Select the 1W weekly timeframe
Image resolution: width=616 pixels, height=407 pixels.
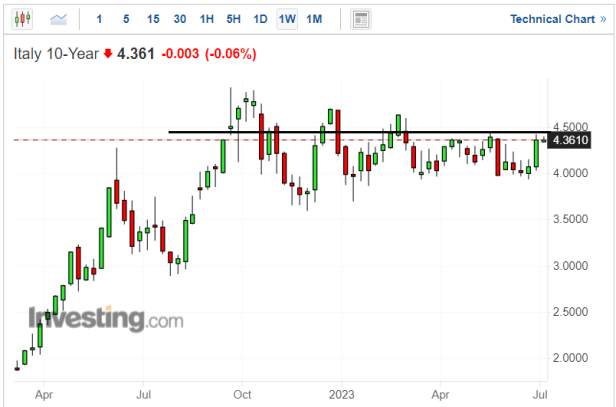coord(287,19)
